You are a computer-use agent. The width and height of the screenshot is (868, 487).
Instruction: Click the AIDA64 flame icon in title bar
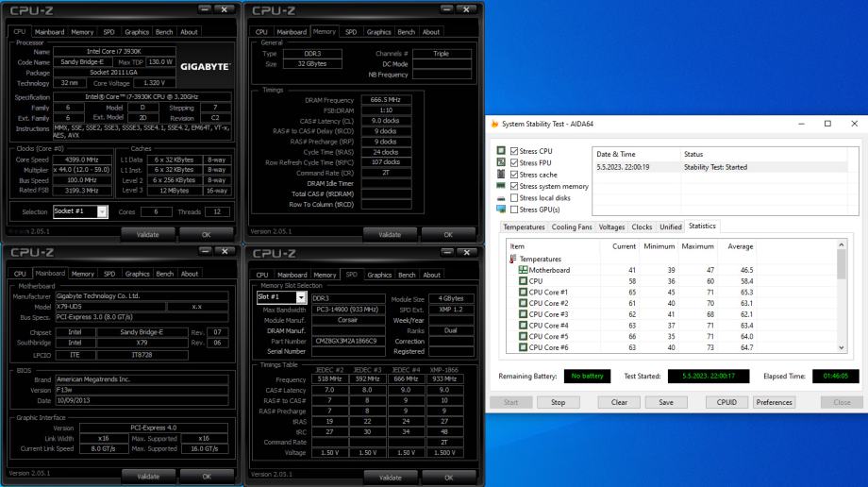point(494,124)
